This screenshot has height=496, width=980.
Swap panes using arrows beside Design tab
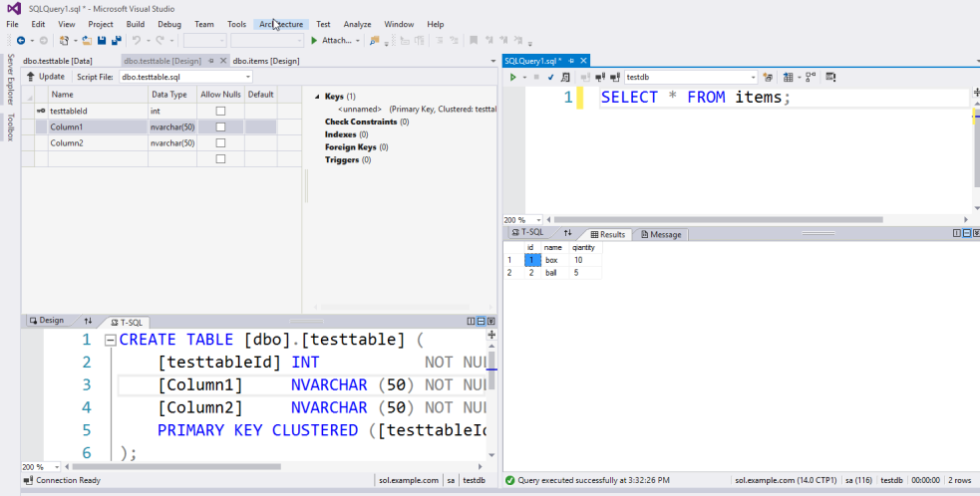88,321
